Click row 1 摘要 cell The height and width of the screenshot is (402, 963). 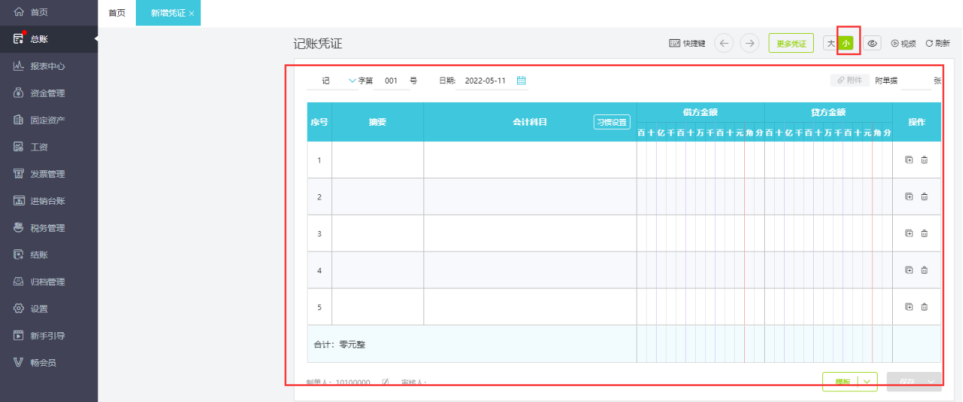pos(378,160)
